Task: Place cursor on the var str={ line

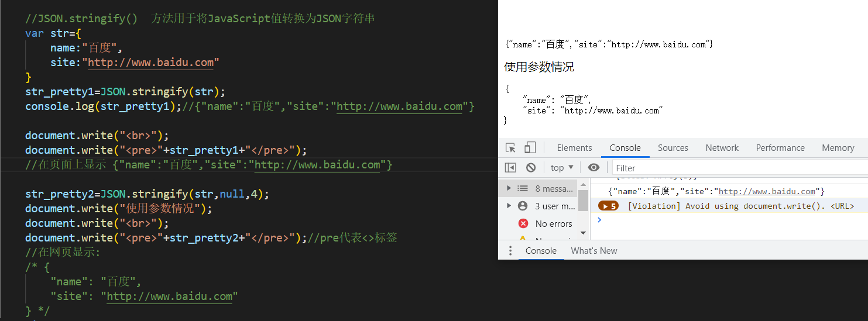Action: pyautogui.click(x=53, y=33)
